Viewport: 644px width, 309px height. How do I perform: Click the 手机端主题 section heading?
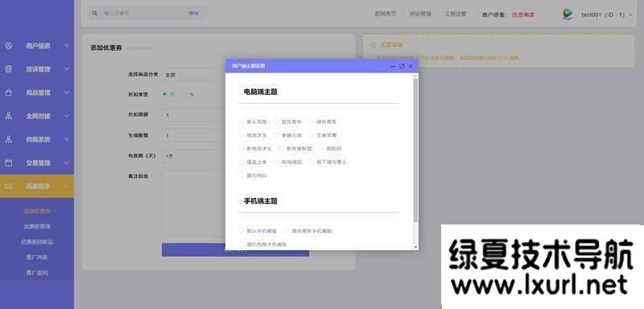[260, 201]
